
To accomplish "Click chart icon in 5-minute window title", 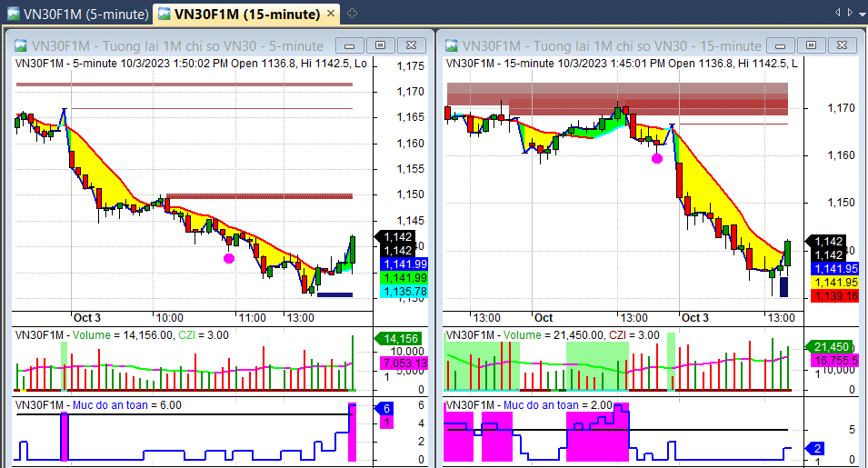I will (x=21, y=45).
